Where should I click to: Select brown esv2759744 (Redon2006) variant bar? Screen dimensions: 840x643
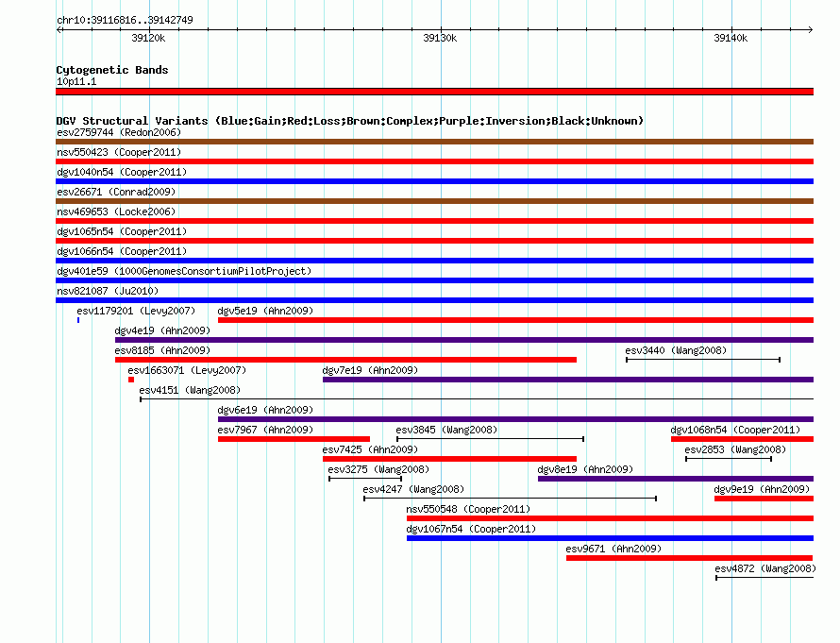tap(434, 142)
